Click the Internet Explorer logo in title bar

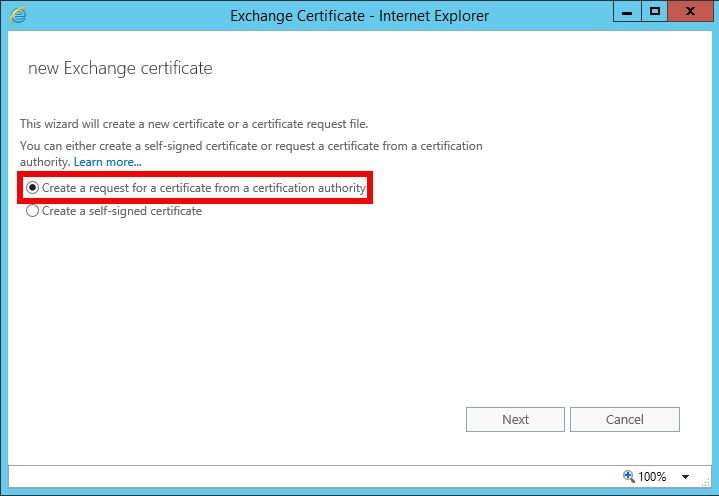pyautogui.click(x=16, y=15)
